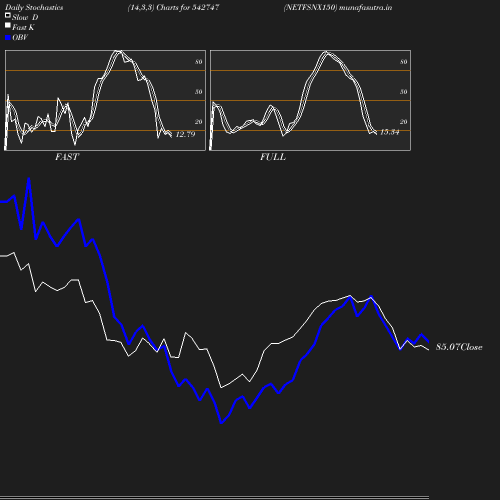Click the FAST stochastic chart peak
The width and height of the screenshot is (500, 500).
pos(117,51)
